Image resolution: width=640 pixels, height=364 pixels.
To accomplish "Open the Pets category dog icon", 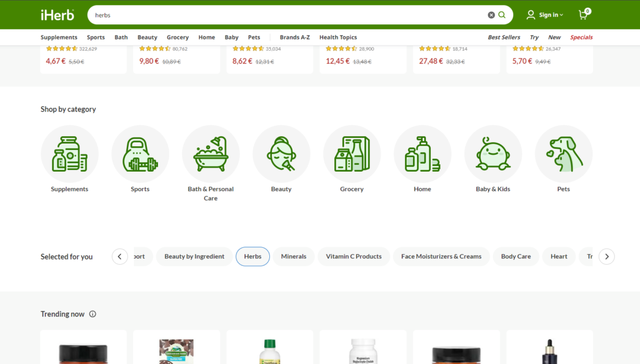I will 563,154.
